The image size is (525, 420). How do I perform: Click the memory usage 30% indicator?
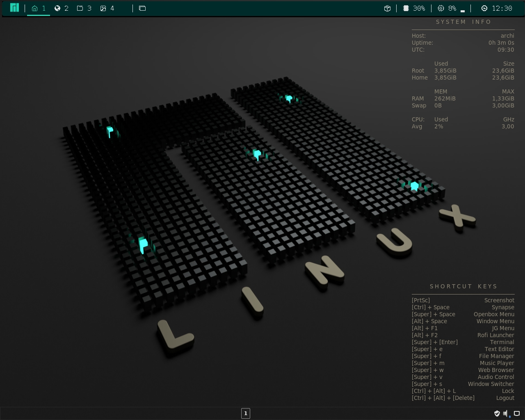[x=414, y=8]
